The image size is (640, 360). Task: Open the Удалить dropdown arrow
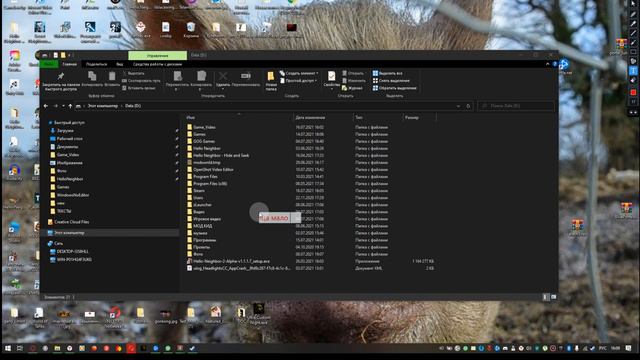pyautogui.click(x=223, y=89)
